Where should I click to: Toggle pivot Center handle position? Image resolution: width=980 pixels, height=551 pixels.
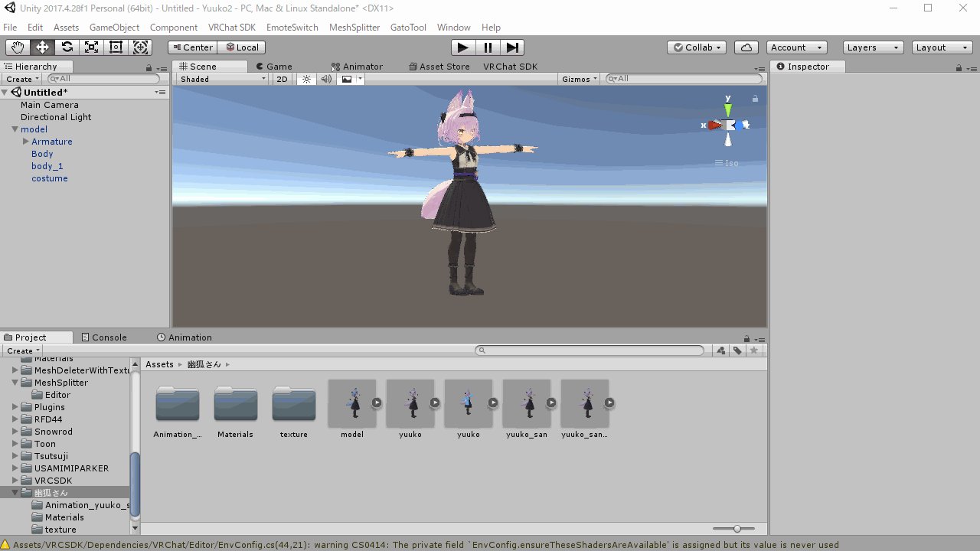click(x=193, y=47)
